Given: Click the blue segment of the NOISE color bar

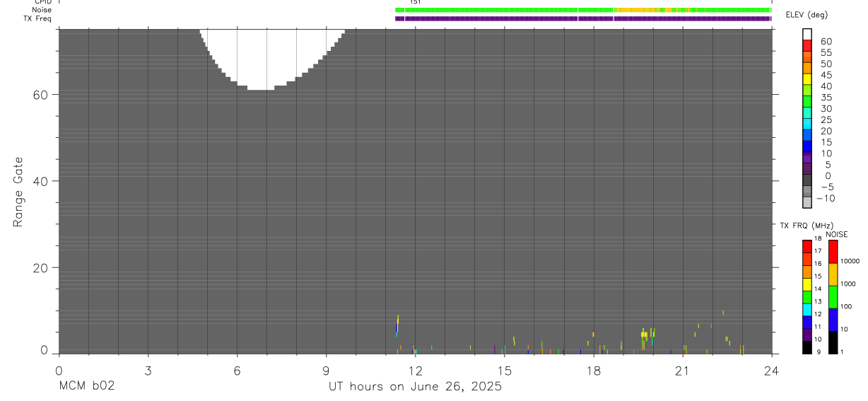Looking at the screenshot, I should 833,319.
